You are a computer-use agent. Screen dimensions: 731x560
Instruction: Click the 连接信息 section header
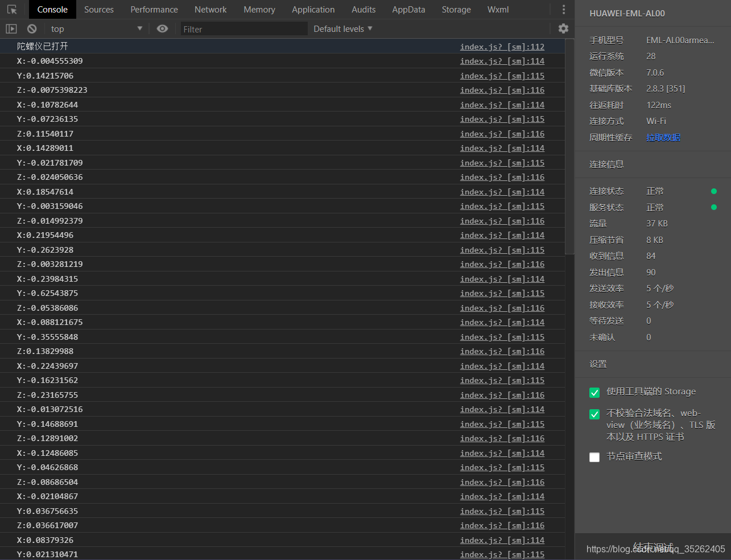(606, 164)
